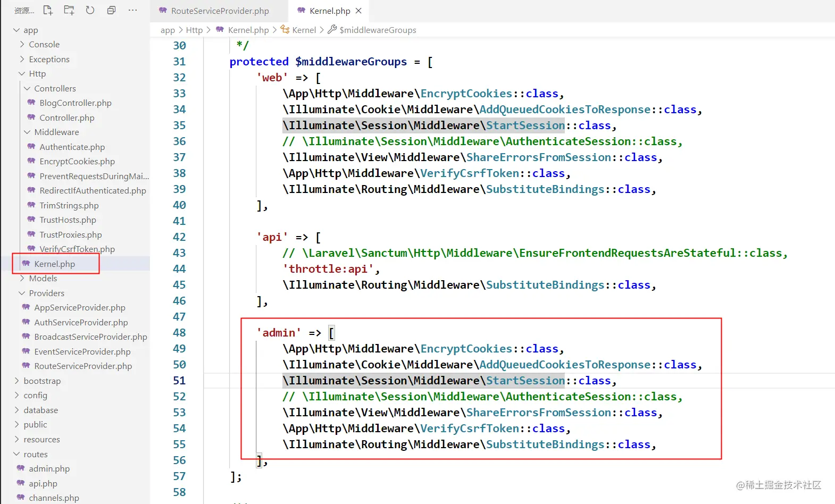Open TrimStrings.php file
The image size is (835, 504).
pyautogui.click(x=69, y=206)
